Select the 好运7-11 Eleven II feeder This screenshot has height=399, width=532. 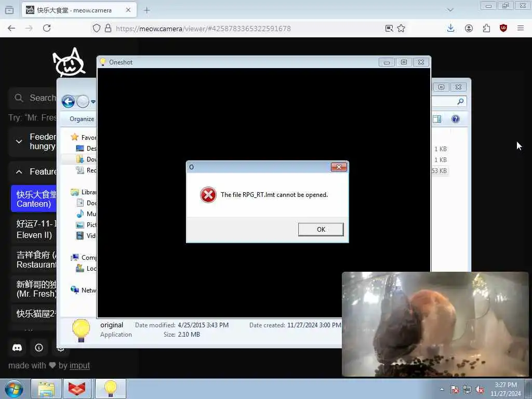34,229
